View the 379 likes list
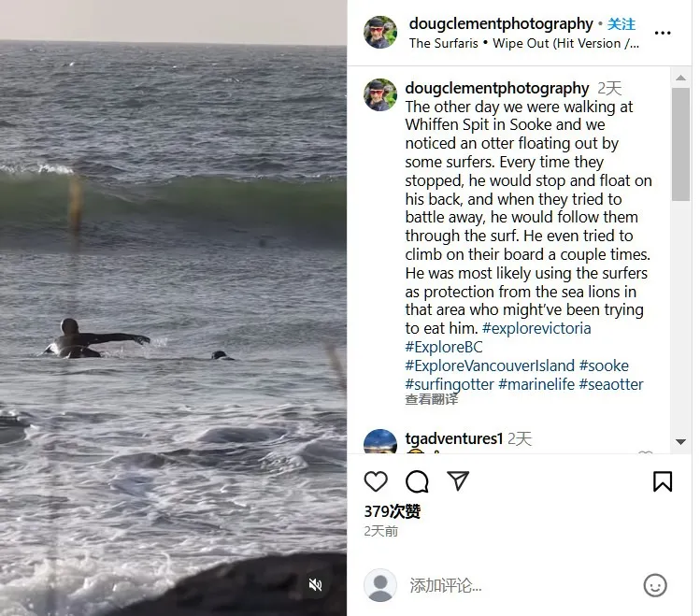The height and width of the screenshot is (616, 700). point(392,511)
